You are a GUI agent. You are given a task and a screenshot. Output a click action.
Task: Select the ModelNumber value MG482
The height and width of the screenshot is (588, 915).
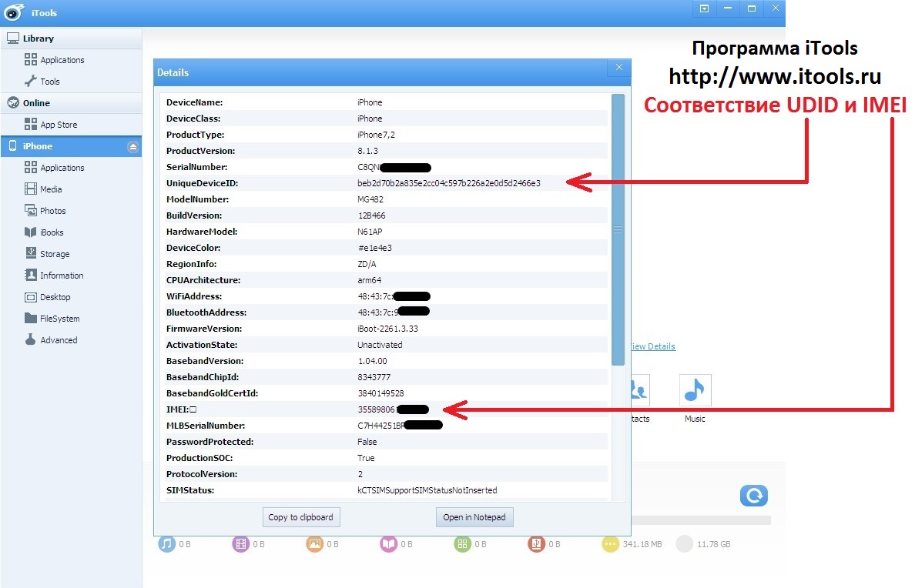370,199
